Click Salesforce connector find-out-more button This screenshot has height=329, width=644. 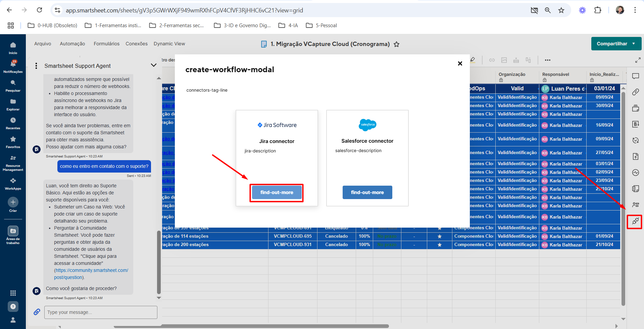[367, 192]
